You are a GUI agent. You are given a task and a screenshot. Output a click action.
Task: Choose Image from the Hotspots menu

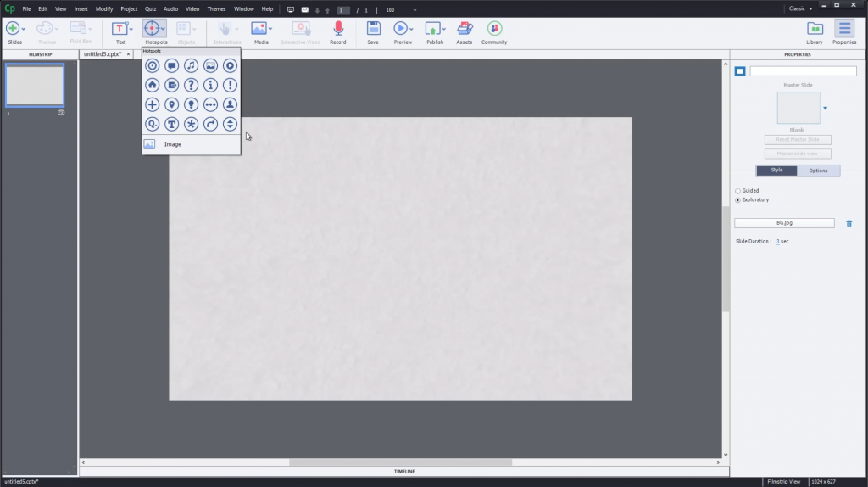(191, 144)
